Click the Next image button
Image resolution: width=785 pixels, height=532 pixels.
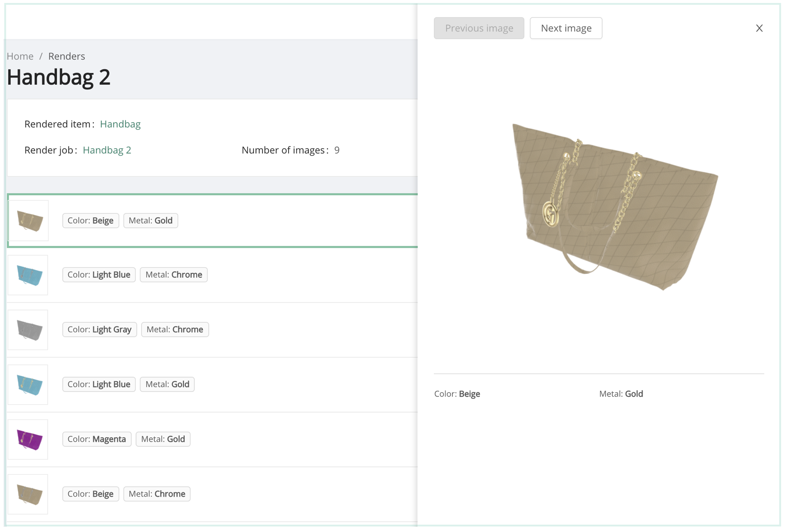566,28
